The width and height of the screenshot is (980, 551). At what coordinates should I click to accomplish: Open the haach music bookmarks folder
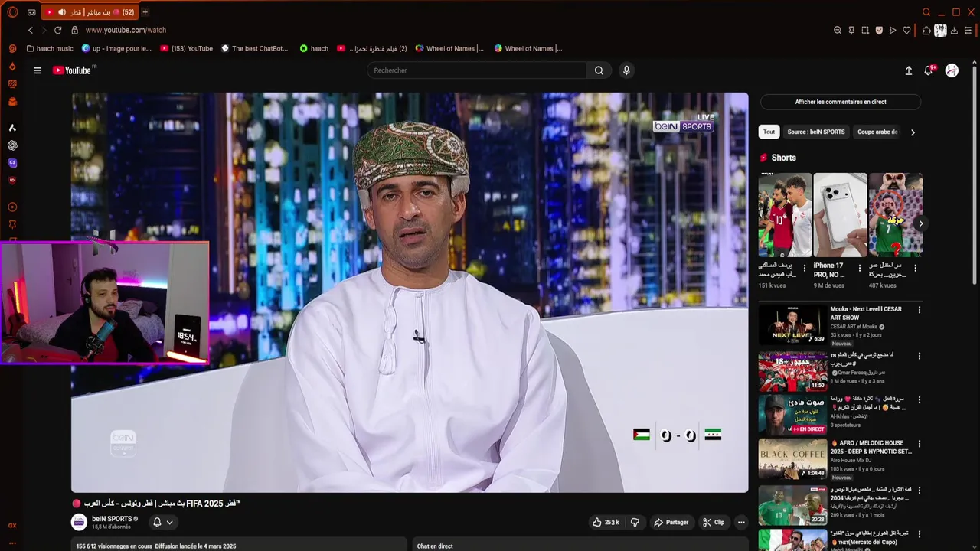pos(50,48)
